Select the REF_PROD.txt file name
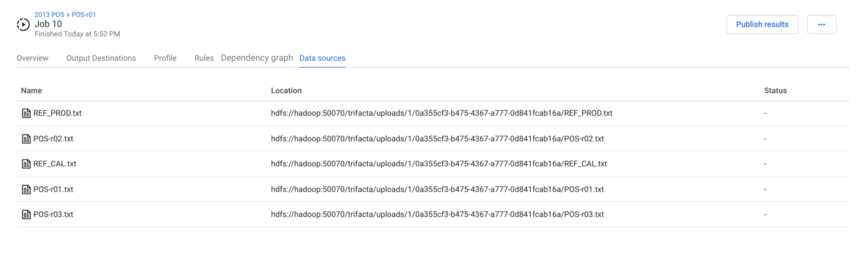This screenshot has width=868, height=257. tap(58, 113)
